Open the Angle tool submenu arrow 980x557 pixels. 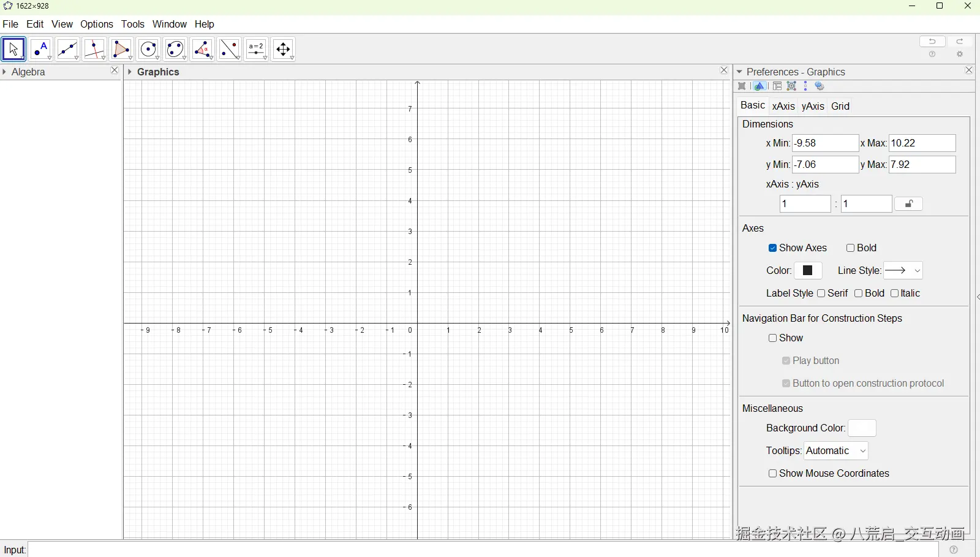pos(211,58)
